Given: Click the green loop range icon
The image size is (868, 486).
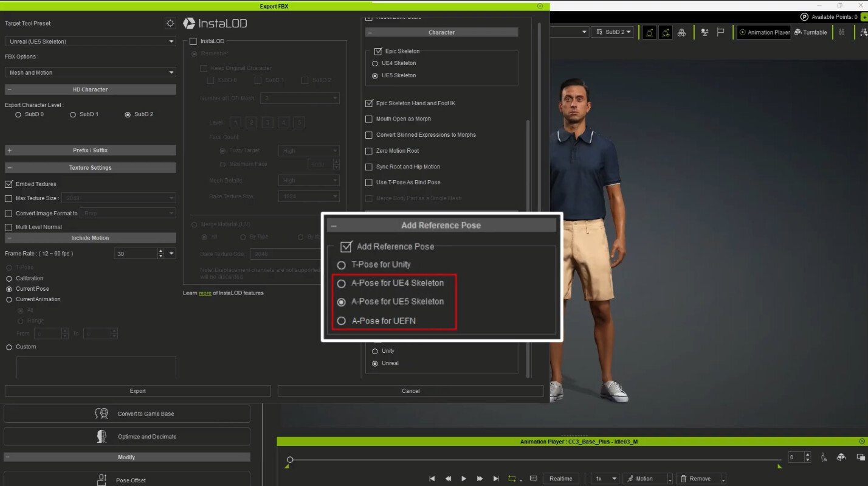Looking at the screenshot, I should point(512,479).
